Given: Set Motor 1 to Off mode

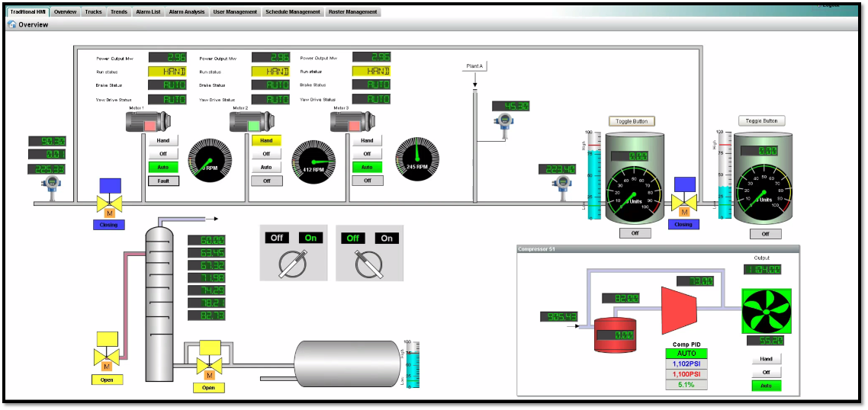Looking at the screenshot, I should 163,154.
